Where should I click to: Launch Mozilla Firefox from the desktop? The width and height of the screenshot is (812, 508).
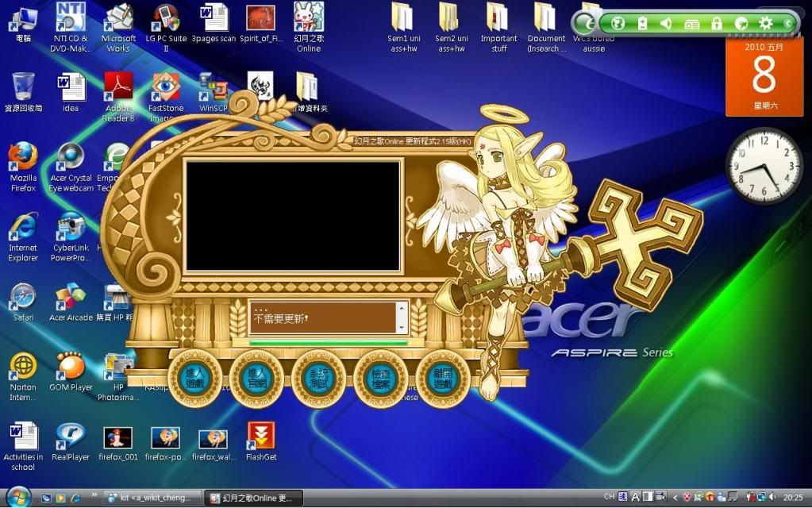(23, 167)
